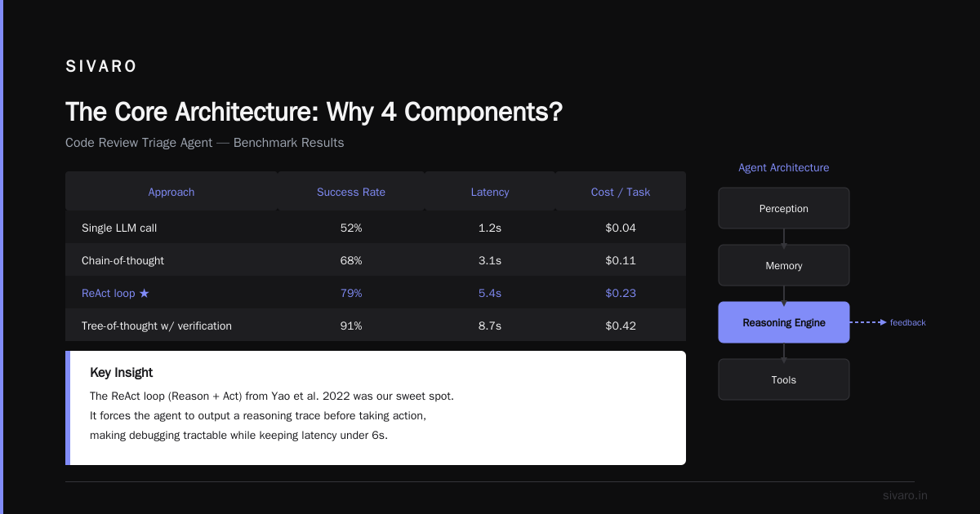
Task: Click the line mentioning Yao et al. 2022
Action: (x=272, y=396)
